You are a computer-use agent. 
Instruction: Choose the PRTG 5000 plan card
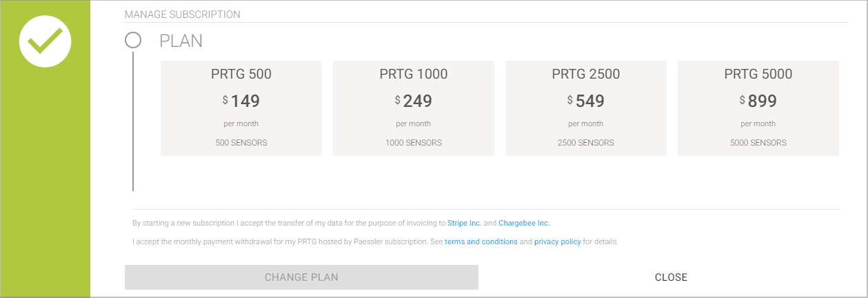click(758, 108)
